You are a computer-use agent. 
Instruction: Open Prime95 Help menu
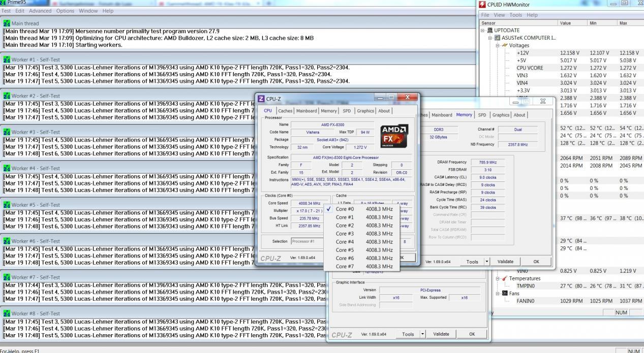tap(108, 11)
